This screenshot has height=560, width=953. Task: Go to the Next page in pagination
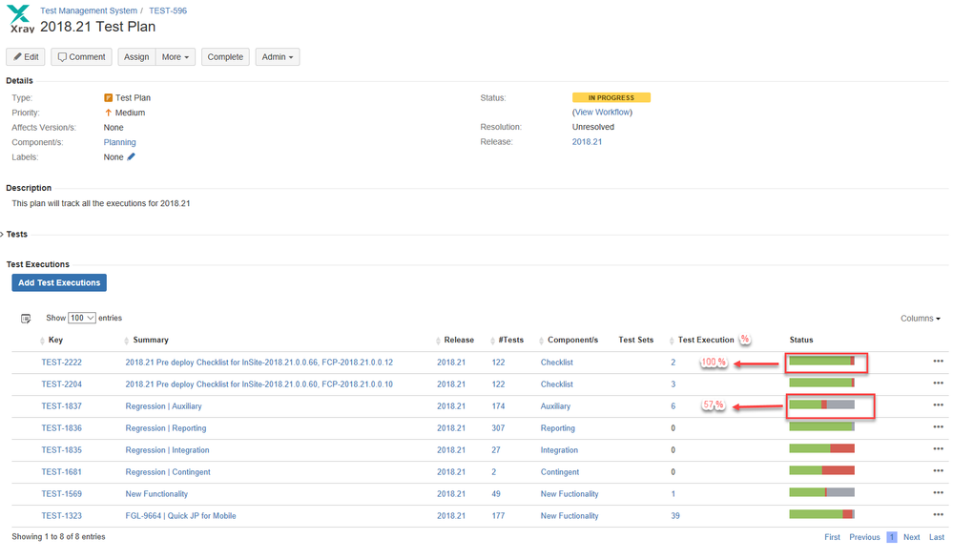point(911,537)
